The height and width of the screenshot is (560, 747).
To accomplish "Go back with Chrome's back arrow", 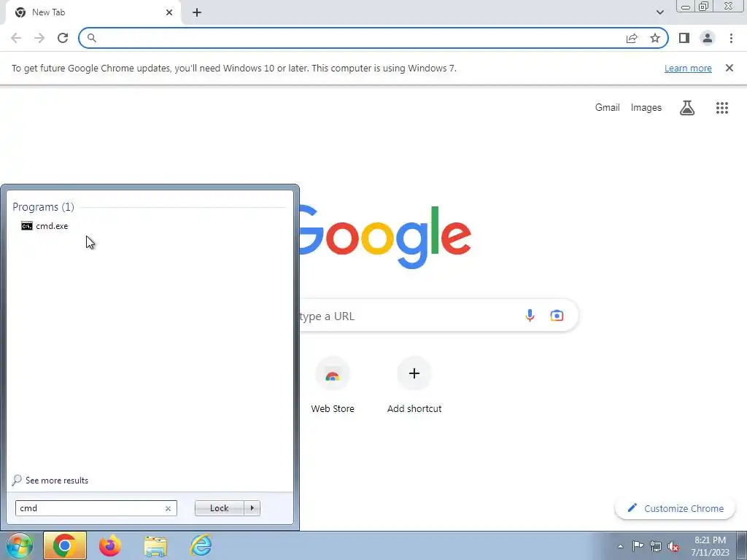I will click(16, 38).
